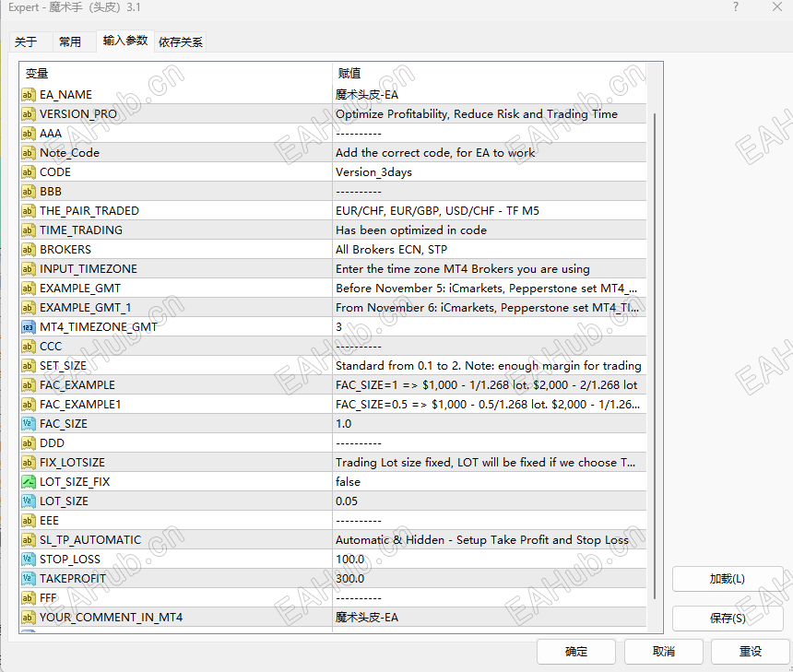Click the string icon beside SET_SIZE
The height and width of the screenshot is (672, 793).
click(x=29, y=366)
